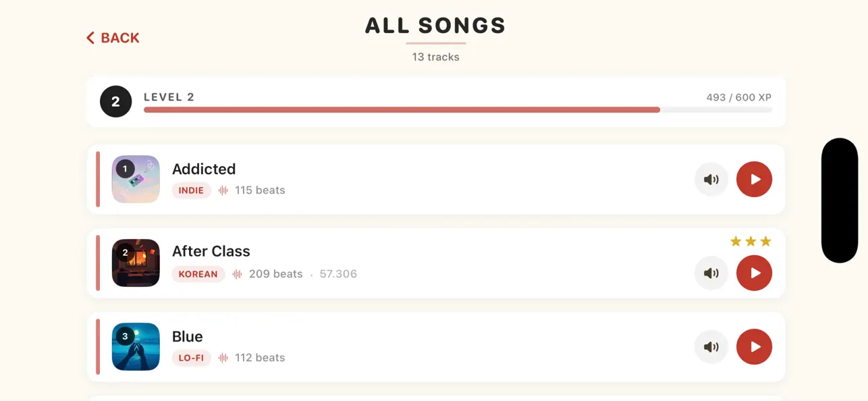Play the song Addicted

point(754,180)
